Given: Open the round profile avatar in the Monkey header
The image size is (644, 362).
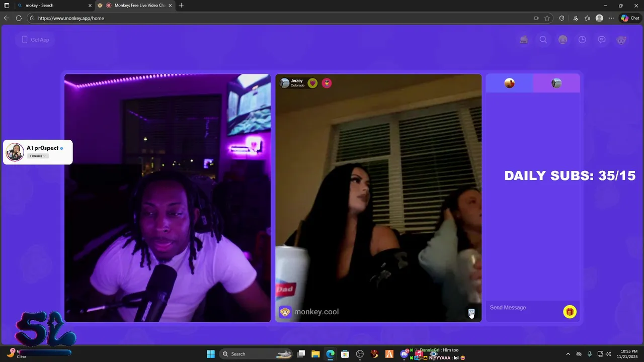Looking at the screenshot, I should pos(563,40).
